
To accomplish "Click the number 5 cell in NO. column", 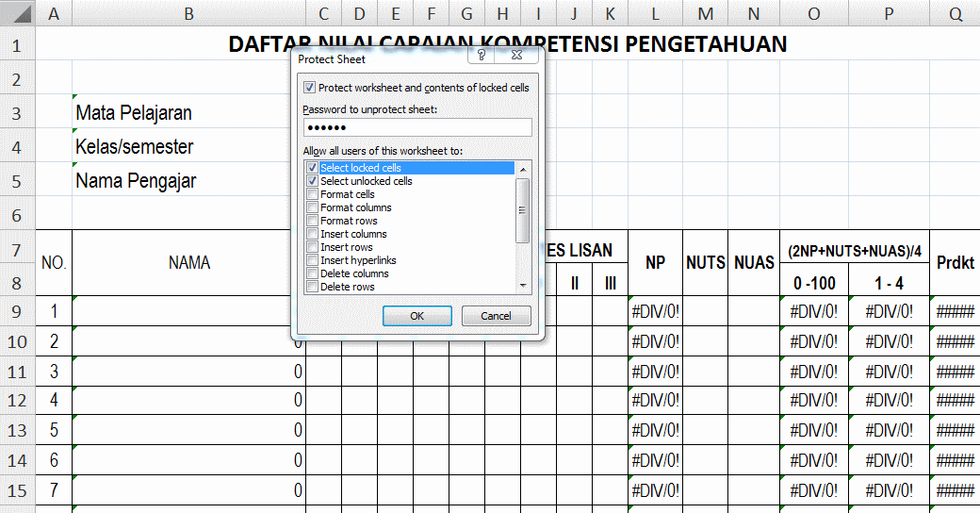I will coord(54,430).
